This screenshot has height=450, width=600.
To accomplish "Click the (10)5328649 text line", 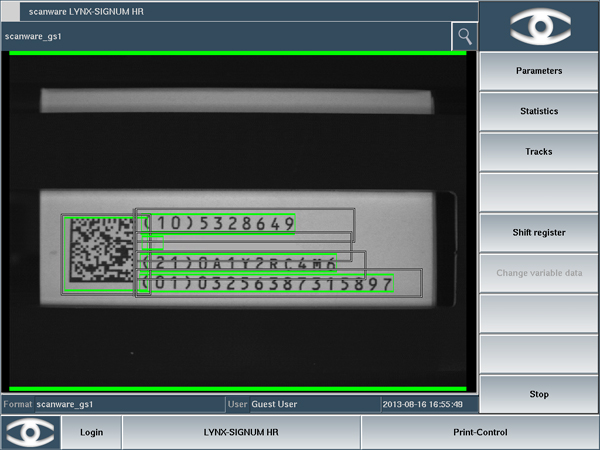I will (x=218, y=224).
